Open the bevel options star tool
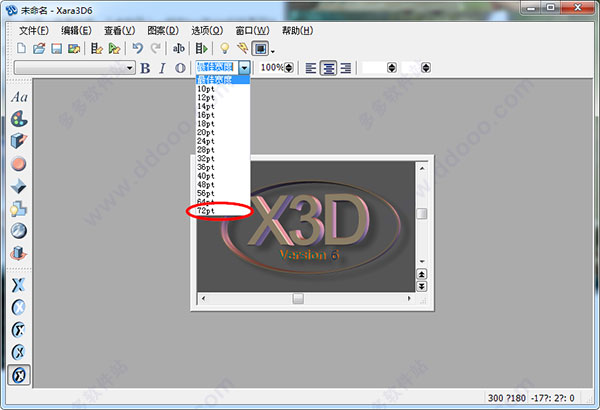This screenshot has width=600, height=410. pos(19,186)
